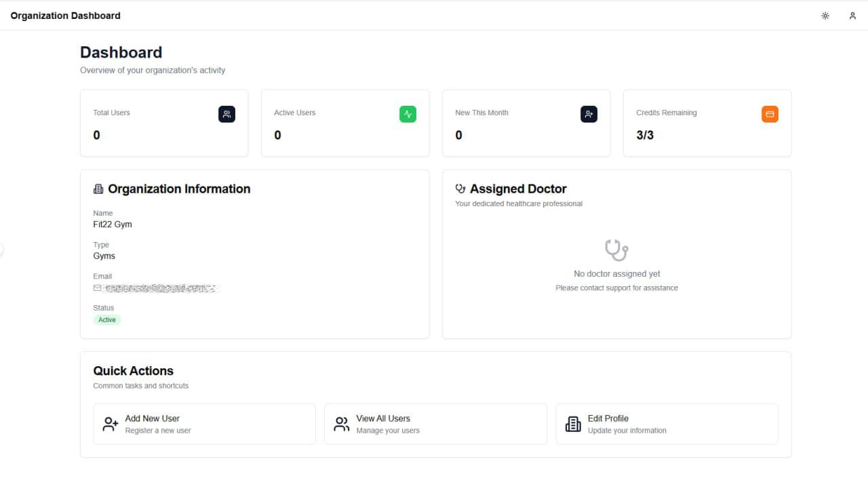Open the user profile icon in header

coord(852,15)
